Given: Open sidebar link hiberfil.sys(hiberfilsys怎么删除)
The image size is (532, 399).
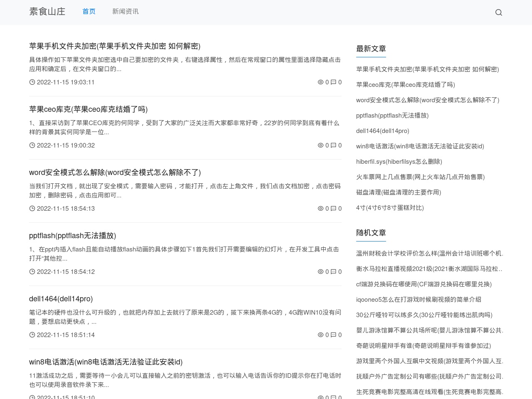Looking at the screenshot, I should (x=399, y=162).
